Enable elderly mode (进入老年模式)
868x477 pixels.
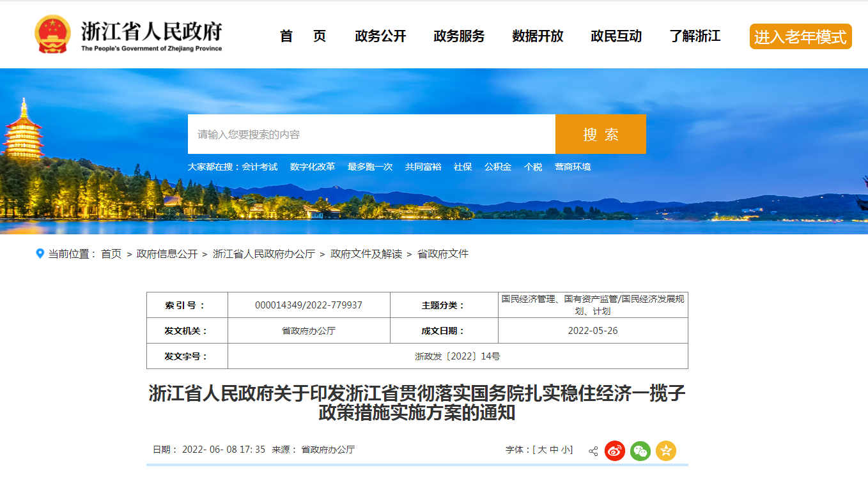pos(800,36)
